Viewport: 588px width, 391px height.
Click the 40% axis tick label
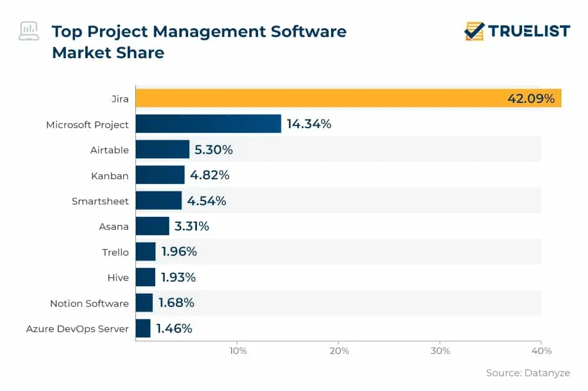tap(541, 351)
